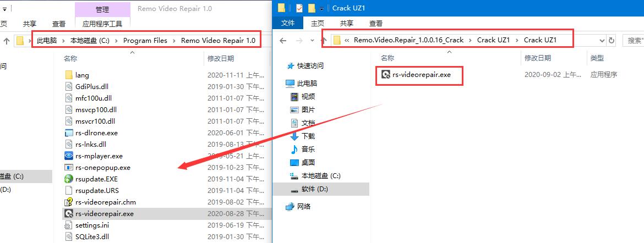Click the Videos film icon in sidebar
The width and height of the screenshot is (644, 243).
pos(294,96)
